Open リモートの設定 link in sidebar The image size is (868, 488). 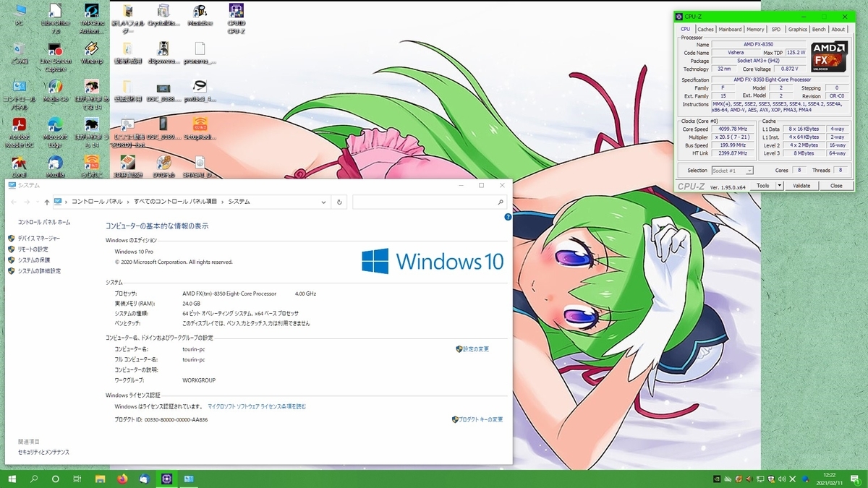[x=33, y=249]
